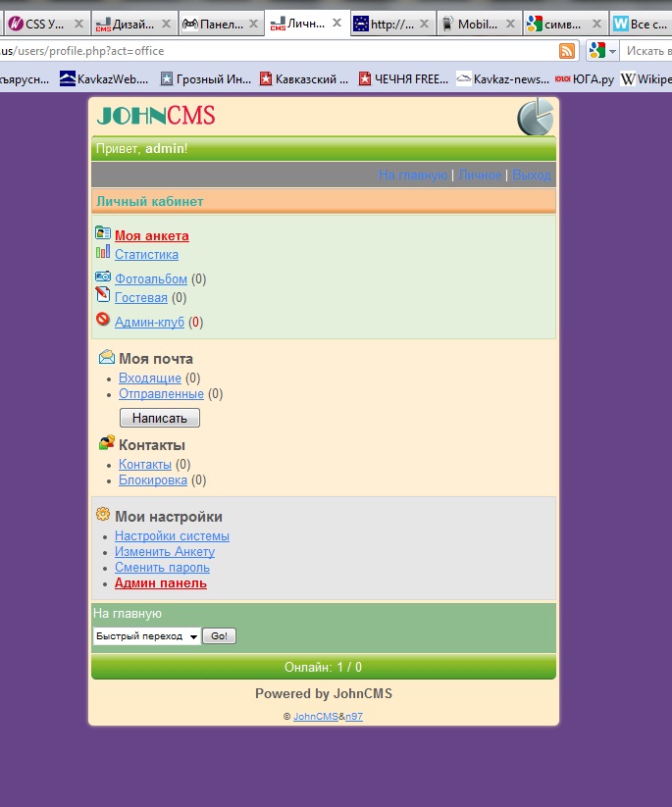Viewport: 672px width, 807px height.
Task: Close the Дизай... tab
Action: [166, 24]
